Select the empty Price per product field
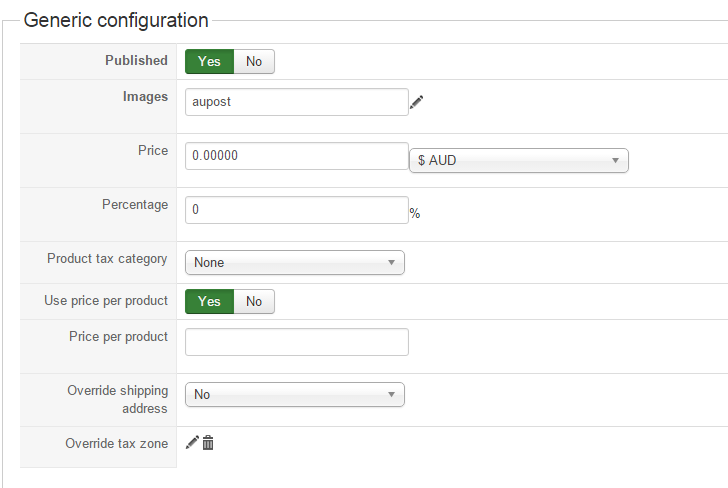The height and width of the screenshot is (488, 728). coord(296,342)
